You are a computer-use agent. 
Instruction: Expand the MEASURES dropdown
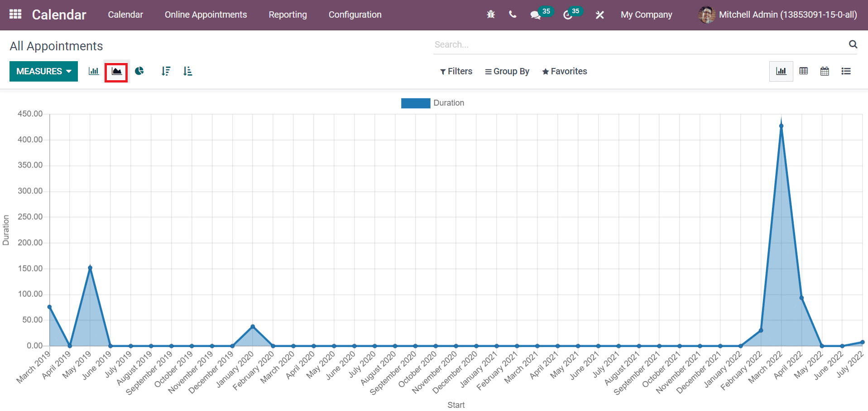click(43, 71)
